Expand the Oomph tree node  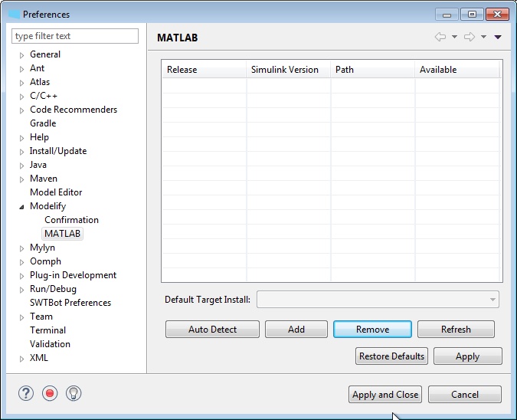coord(21,262)
